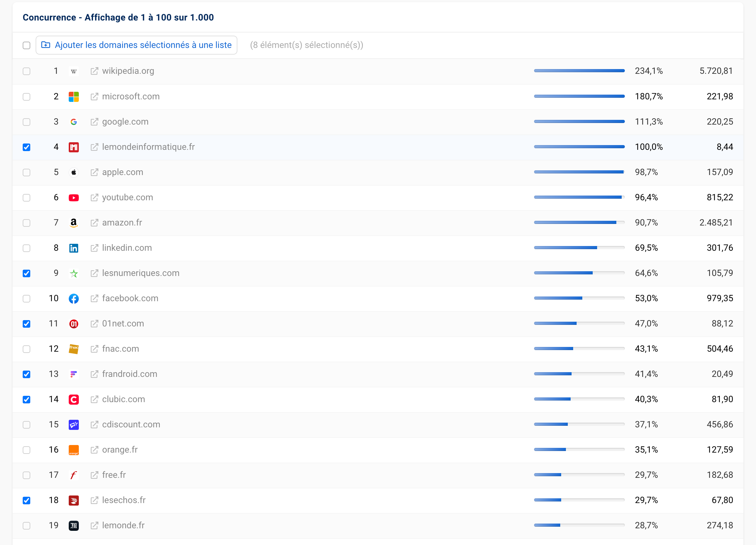Image resolution: width=756 pixels, height=545 pixels.
Task: Click rank number 16 in orange.fr row
Action: pos(54,450)
